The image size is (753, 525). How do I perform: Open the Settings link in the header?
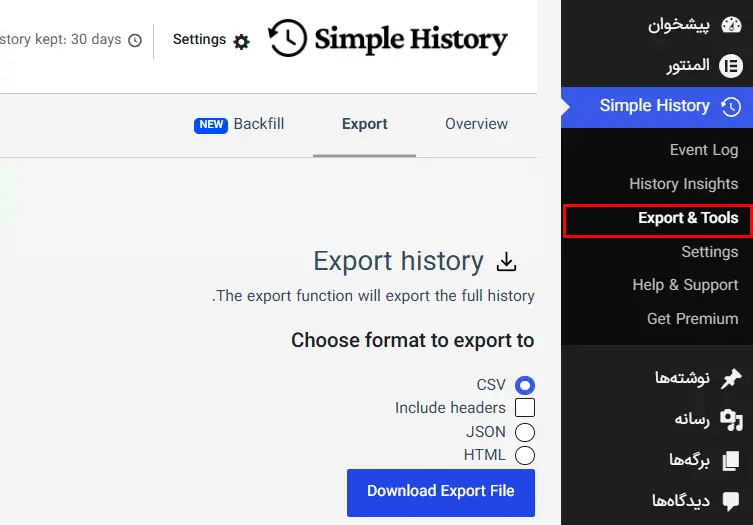(199, 39)
